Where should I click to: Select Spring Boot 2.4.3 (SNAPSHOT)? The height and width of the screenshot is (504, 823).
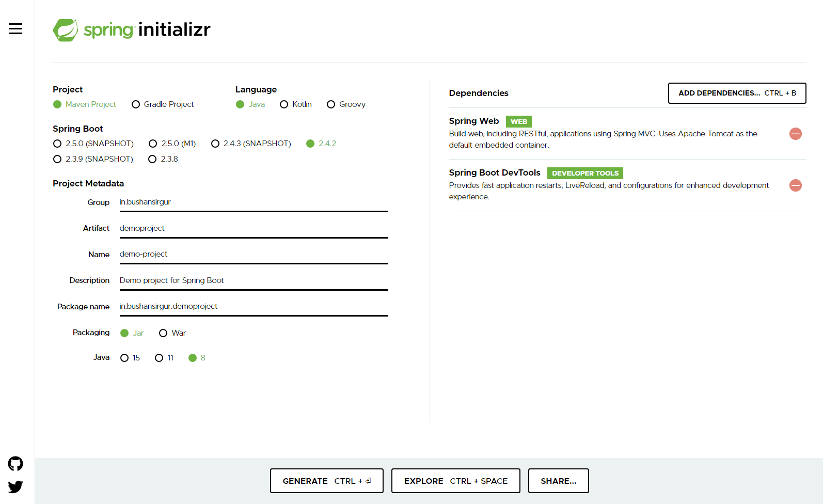coord(251,144)
